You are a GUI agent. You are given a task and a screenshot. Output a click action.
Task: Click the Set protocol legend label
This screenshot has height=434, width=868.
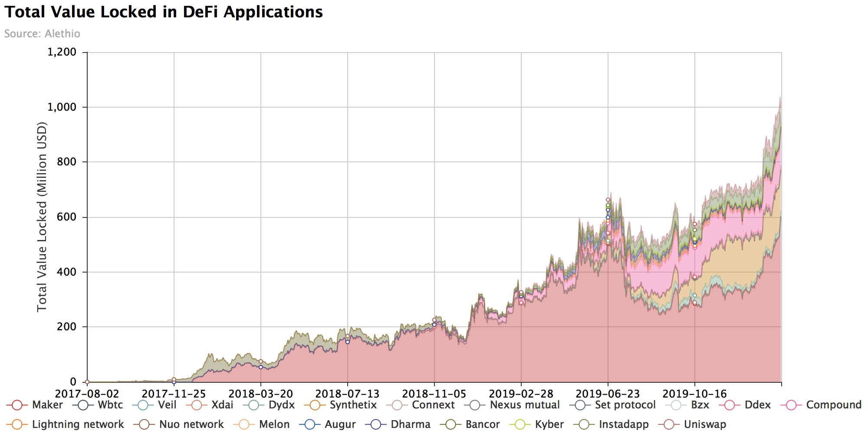(625, 405)
